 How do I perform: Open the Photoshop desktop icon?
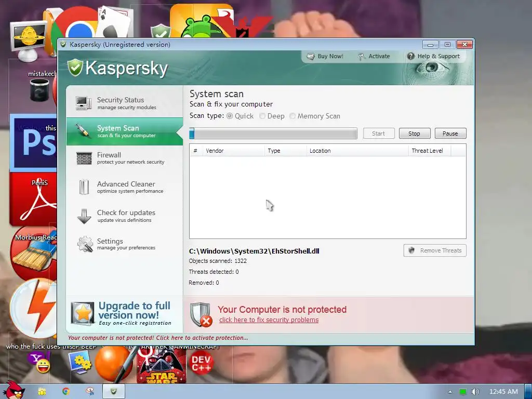[x=33, y=143]
